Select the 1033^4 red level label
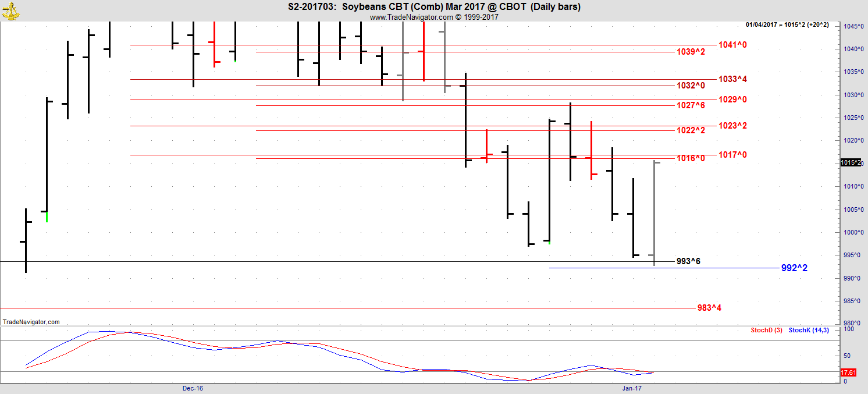The height and width of the screenshot is (394, 868). coord(732,79)
